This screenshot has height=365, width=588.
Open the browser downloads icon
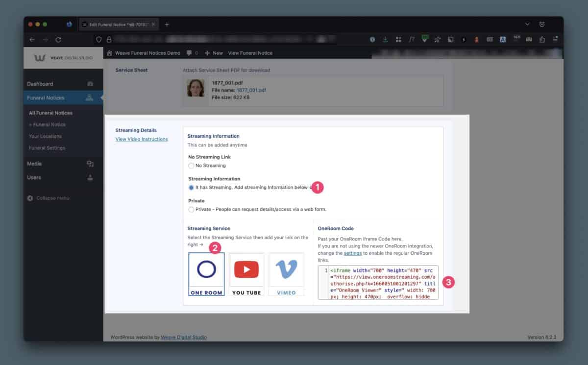(x=385, y=40)
